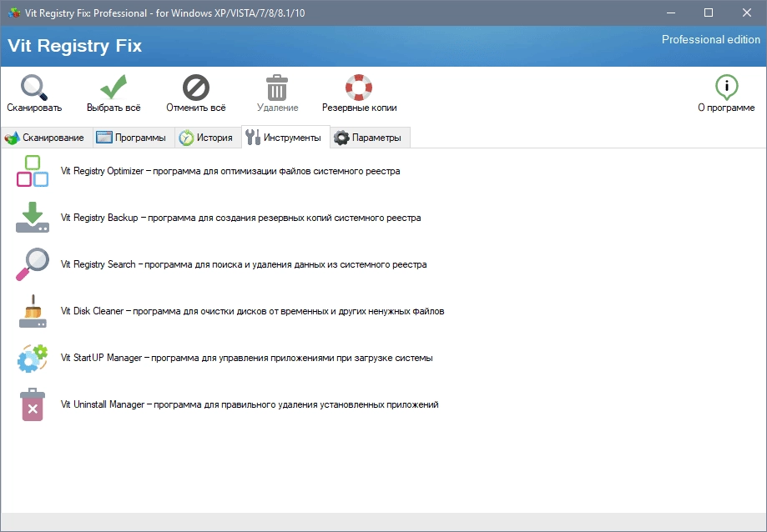
Task: Switch to the Программы tab
Action: (132, 138)
